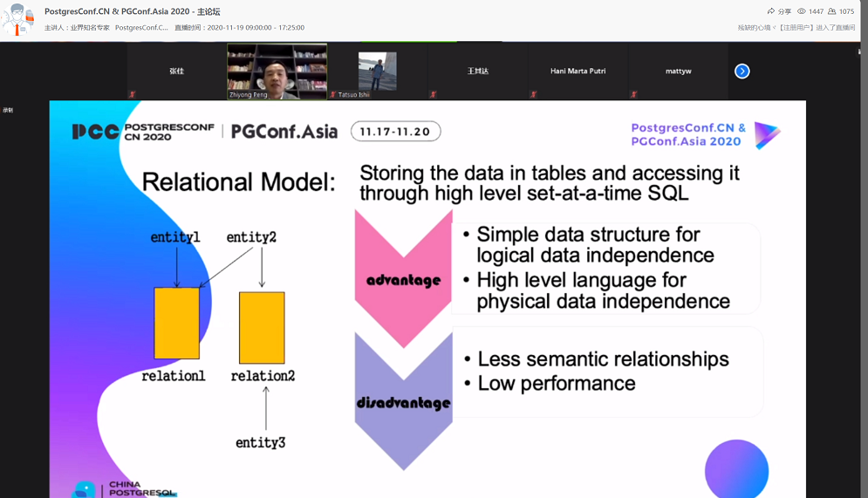
Task: Click muted mic icon on Tatsuo Ishii tile
Action: (x=333, y=94)
